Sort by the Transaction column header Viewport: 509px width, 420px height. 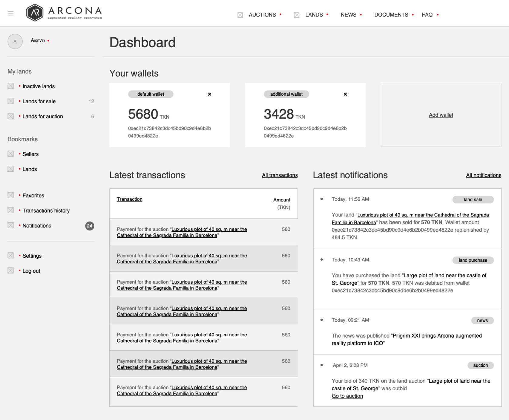point(129,199)
